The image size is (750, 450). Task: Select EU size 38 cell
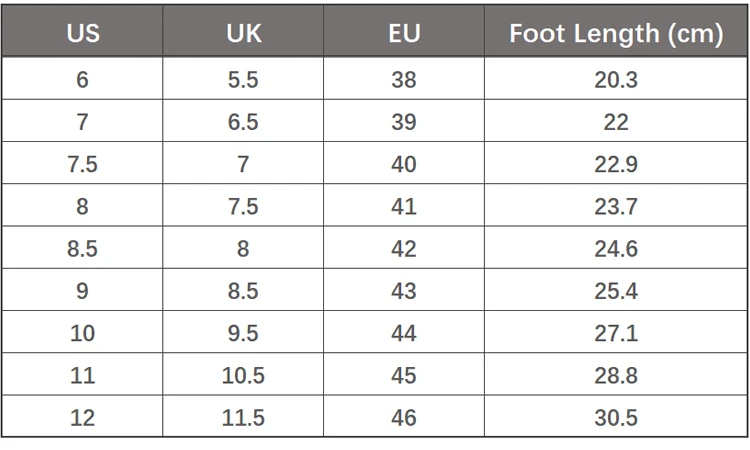coord(404,80)
